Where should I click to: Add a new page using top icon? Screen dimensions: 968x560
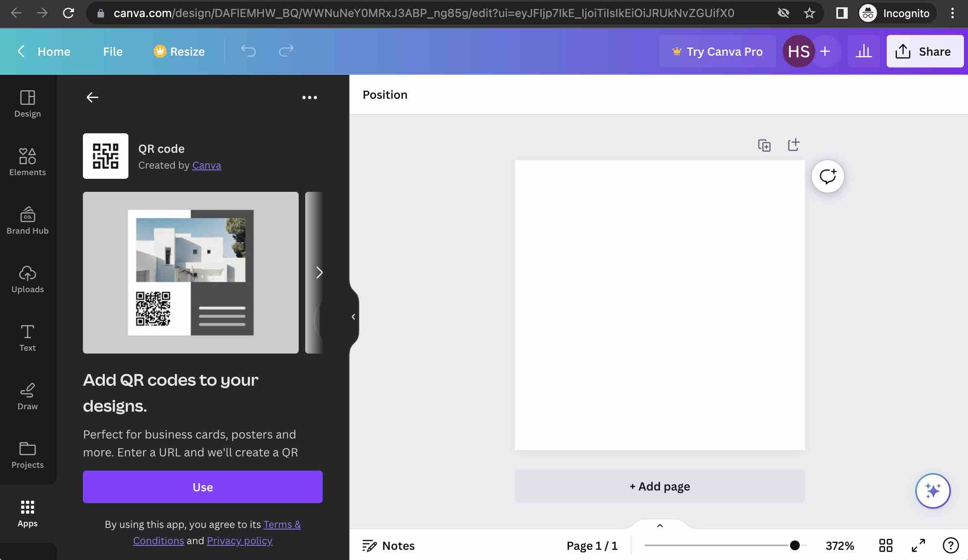(793, 145)
